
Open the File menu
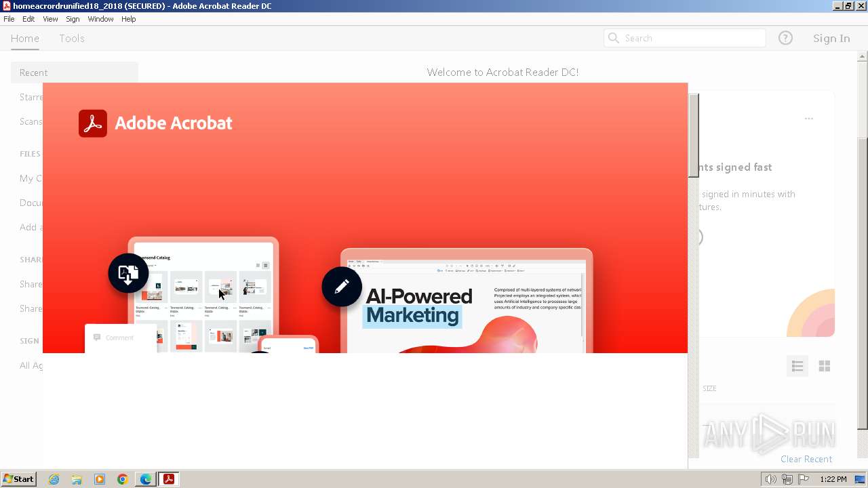click(9, 19)
